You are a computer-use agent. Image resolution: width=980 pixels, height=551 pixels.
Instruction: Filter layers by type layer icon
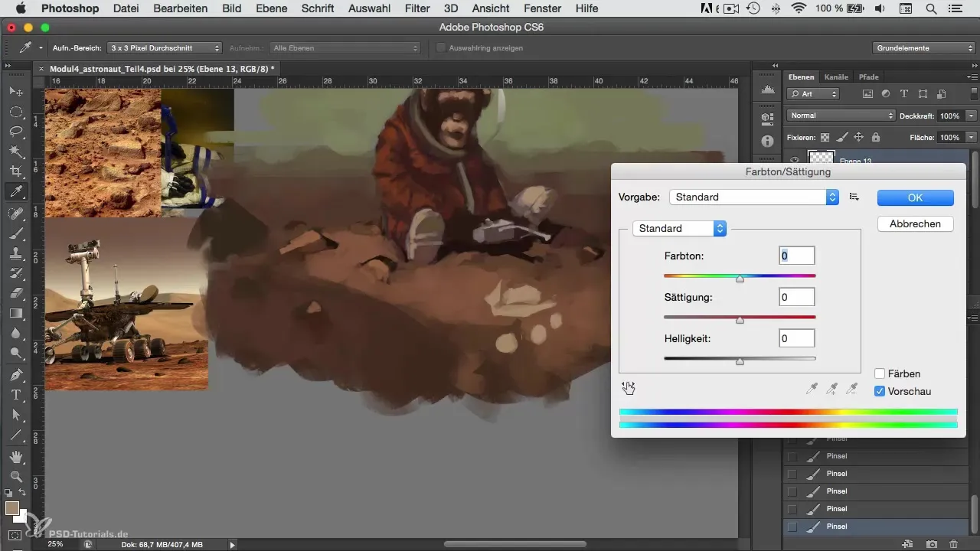904,94
